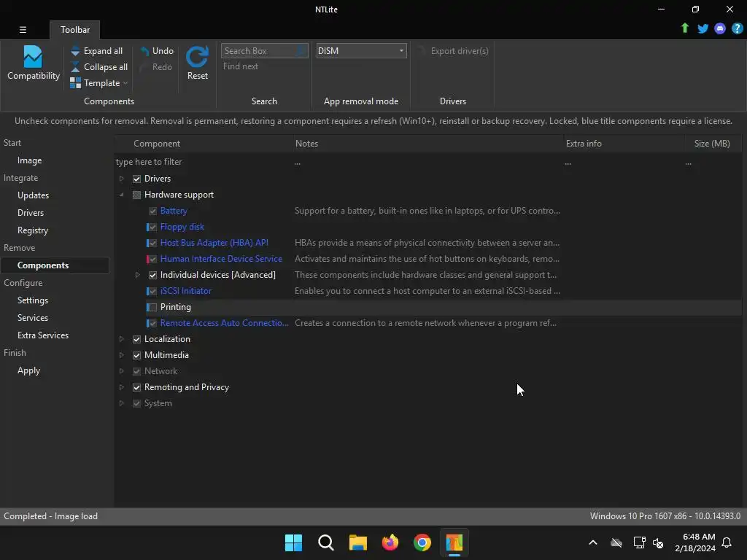This screenshot has height=560, width=747.
Task: Open the Services page
Action: click(32, 318)
